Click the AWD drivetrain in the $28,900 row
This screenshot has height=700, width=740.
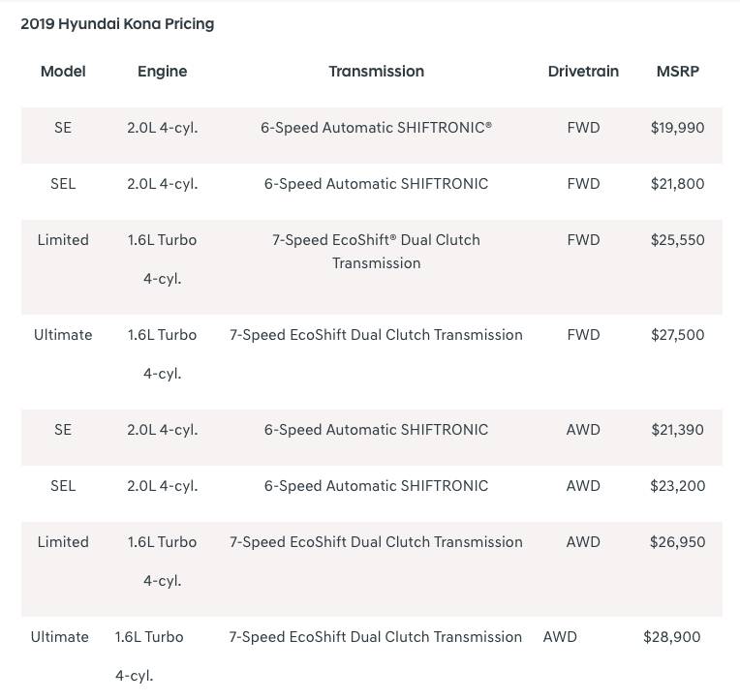(560, 637)
